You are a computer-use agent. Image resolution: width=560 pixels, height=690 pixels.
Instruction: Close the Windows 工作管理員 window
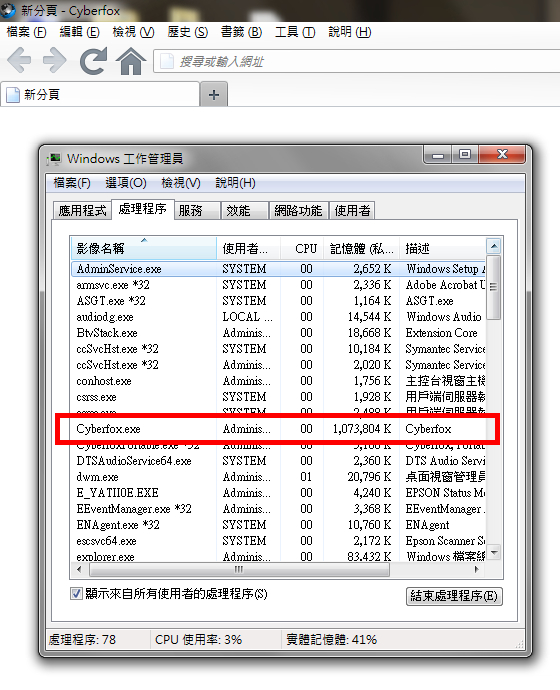tap(502, 155)
